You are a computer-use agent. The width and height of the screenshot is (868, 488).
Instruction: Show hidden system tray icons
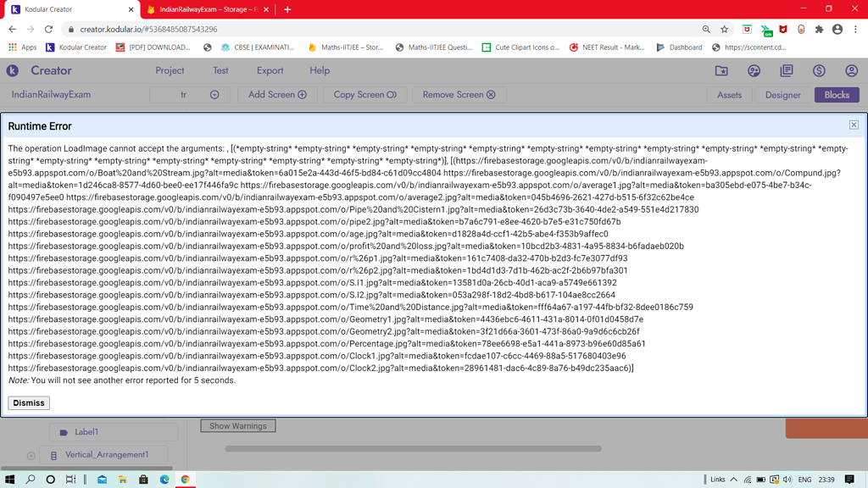733,480
